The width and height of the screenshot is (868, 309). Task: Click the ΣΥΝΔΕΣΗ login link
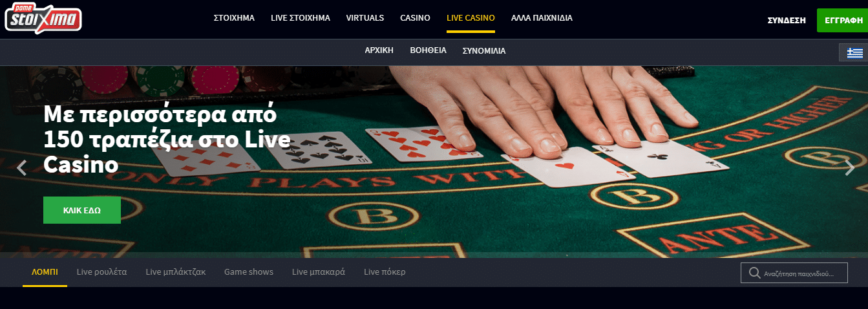point(787,21)
